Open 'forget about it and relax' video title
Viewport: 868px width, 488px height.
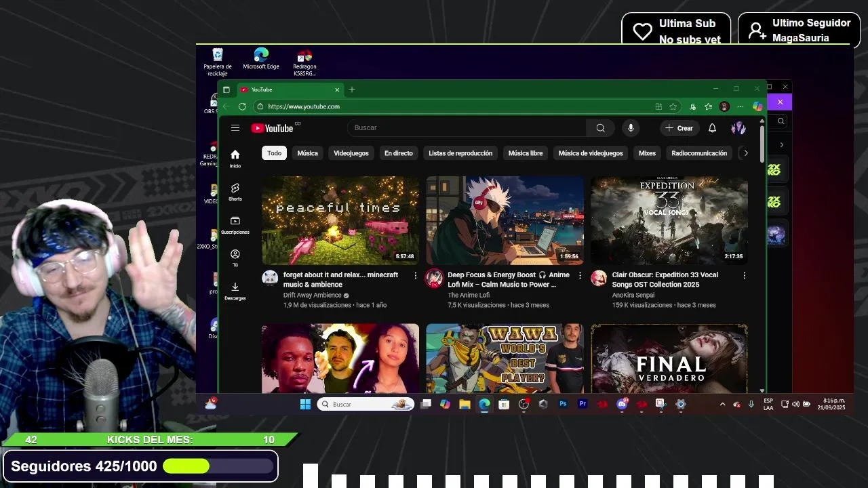[x=340, y=280]
